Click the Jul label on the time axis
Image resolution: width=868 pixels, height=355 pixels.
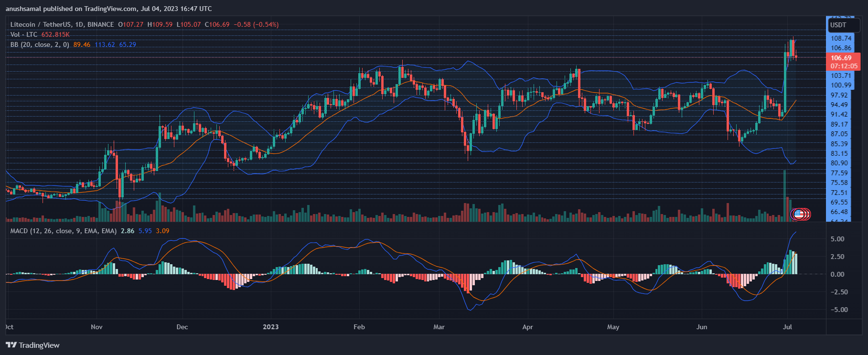(x=787, y=327)
